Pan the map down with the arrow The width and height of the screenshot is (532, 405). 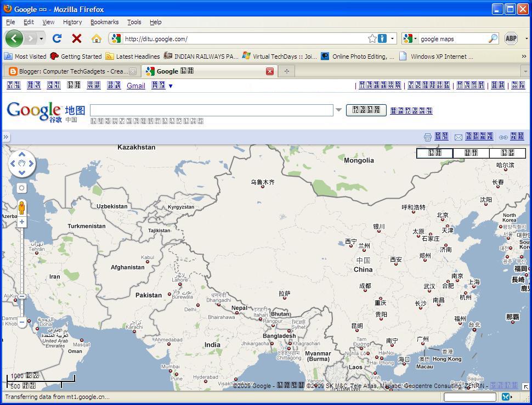tap(22, 172)
